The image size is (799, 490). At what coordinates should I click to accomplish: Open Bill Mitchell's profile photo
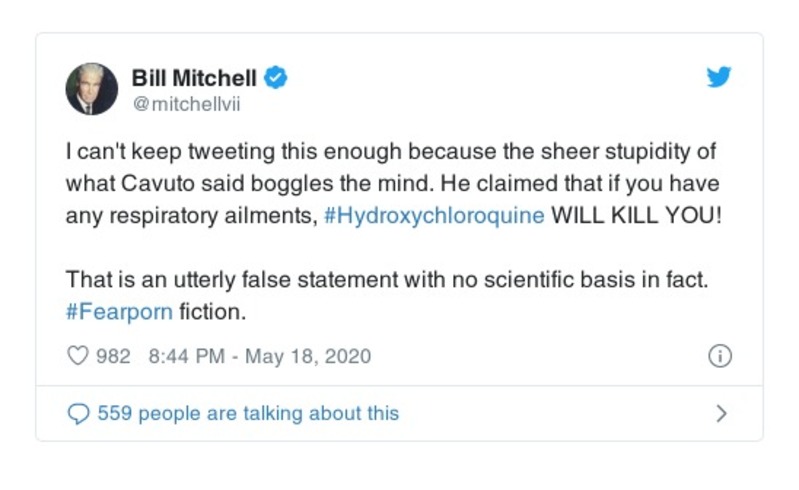click(x=92, y=89)
